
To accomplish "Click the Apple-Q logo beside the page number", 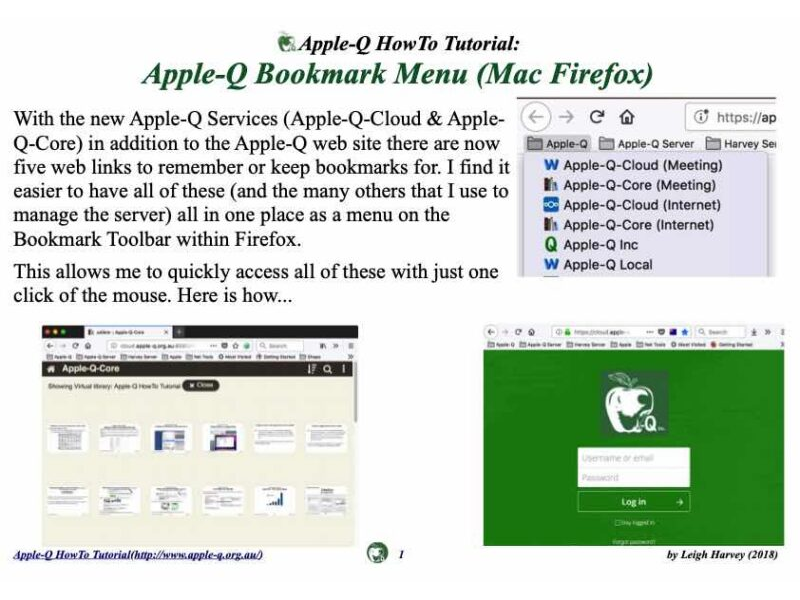I will click(378, 553).
